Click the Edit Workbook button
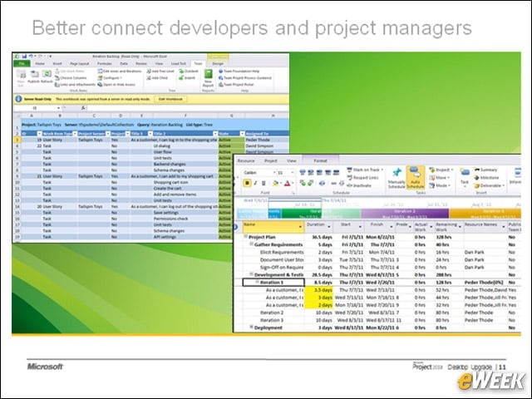532x399 pixels. 171,99
